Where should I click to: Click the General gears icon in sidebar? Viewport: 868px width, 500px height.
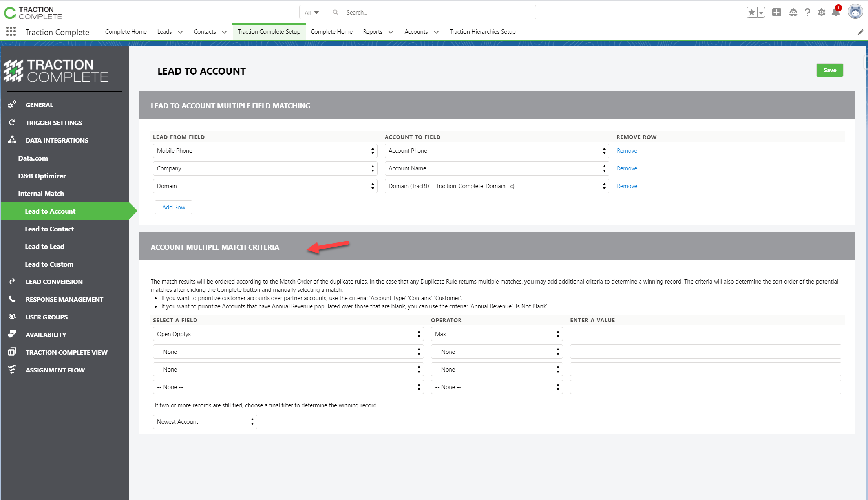coord(12,104)
